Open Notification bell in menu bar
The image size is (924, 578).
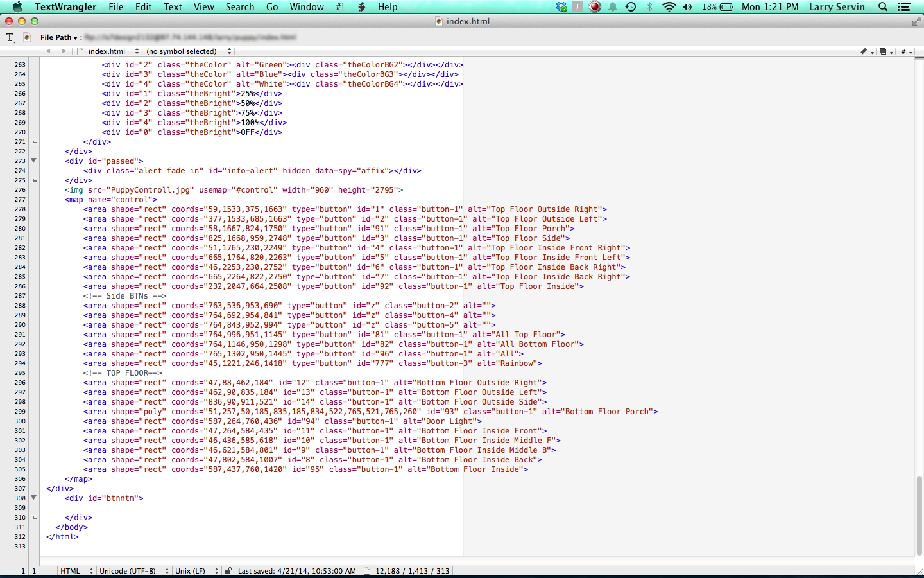click(x=613, y=7)
